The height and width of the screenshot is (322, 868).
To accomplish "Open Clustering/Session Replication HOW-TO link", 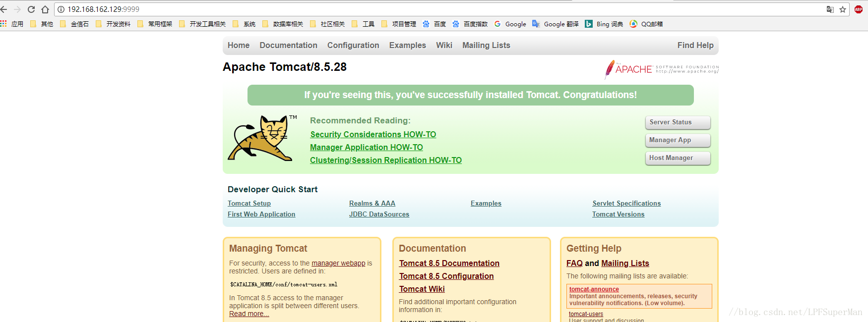I will click(x=386, y=160).
